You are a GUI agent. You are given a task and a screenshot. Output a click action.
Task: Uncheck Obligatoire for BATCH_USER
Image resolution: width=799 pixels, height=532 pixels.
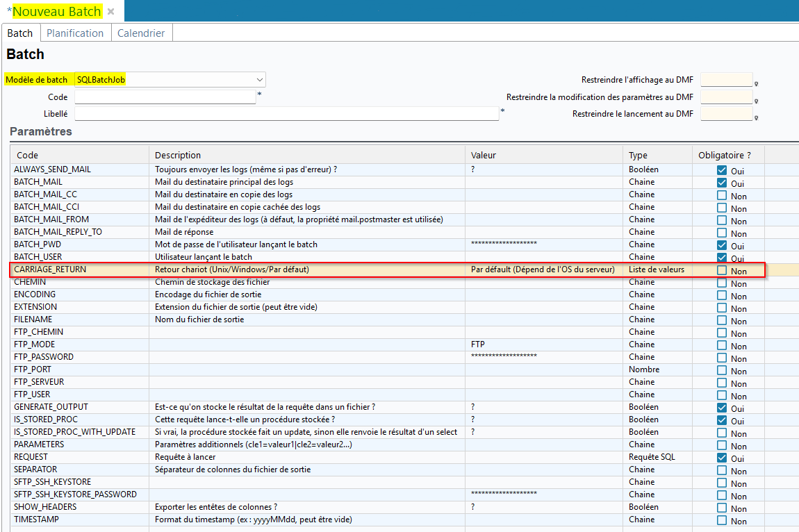(722, 258)
